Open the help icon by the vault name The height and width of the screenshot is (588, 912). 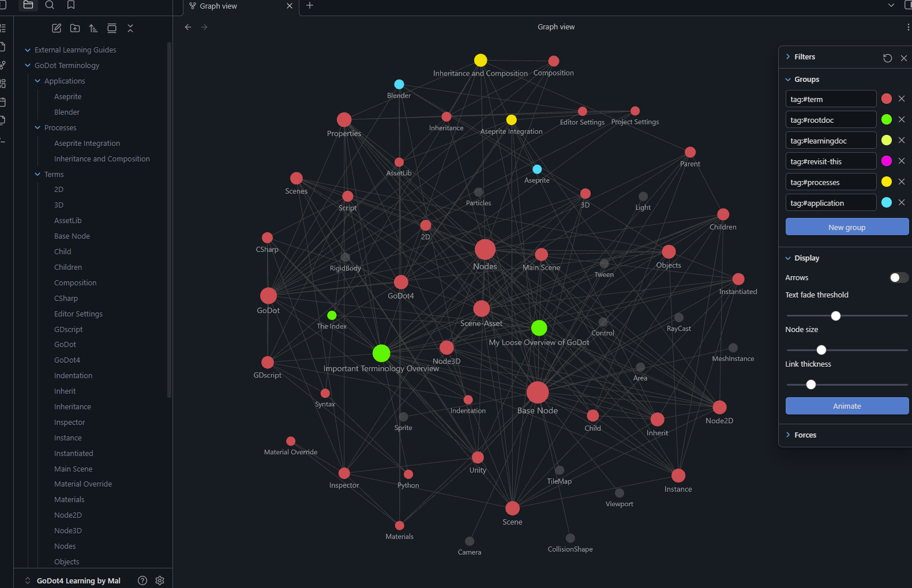coord(142,581)
